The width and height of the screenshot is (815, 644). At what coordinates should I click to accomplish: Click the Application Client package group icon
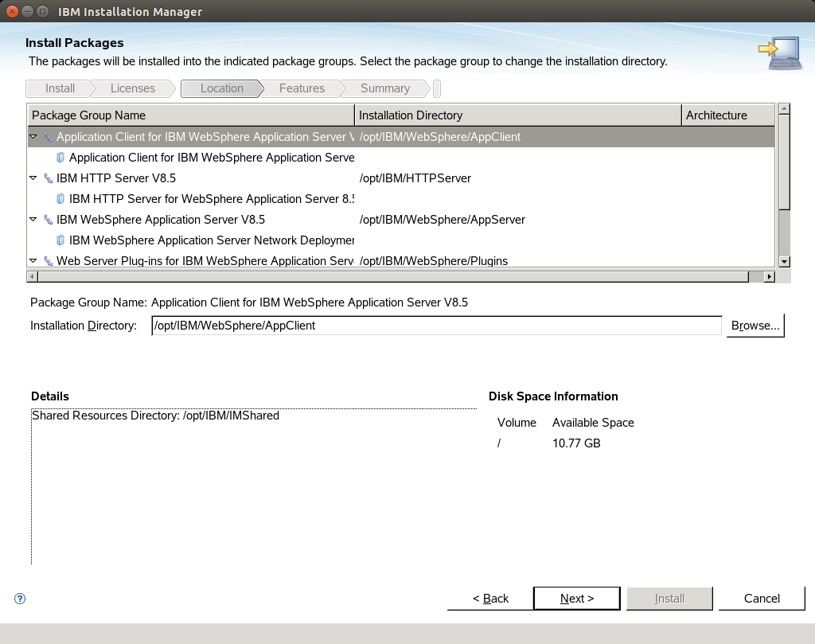(49, 137)
